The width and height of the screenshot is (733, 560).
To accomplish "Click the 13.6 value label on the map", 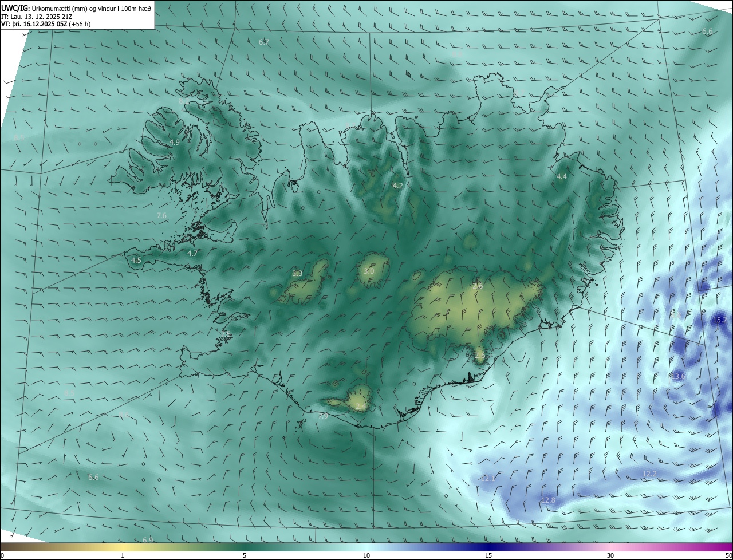I will 678,376.
